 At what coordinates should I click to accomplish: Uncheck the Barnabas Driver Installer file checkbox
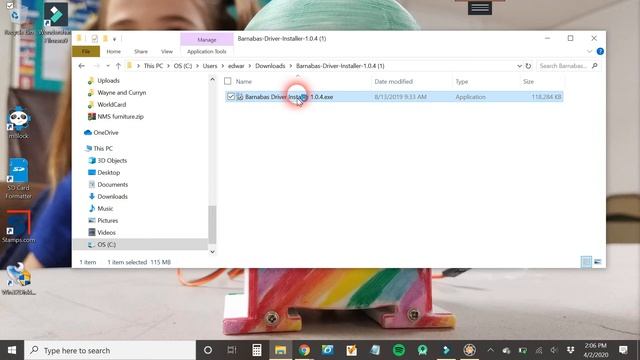[x=231, y=97]
